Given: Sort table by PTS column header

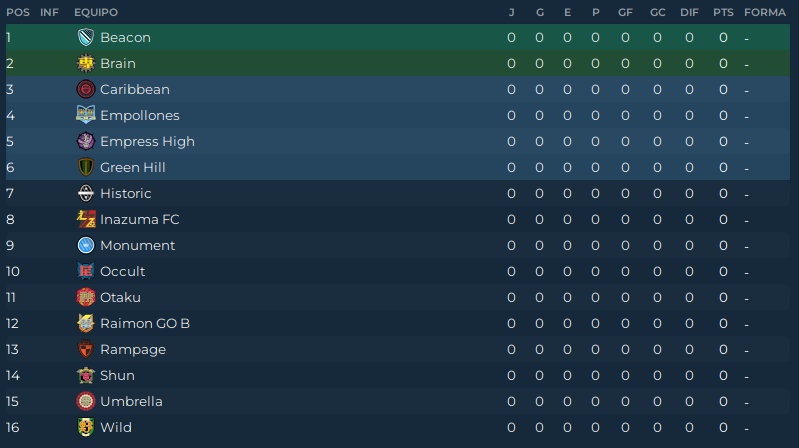Looking at the screenshot, I should [x=723, y=12].
